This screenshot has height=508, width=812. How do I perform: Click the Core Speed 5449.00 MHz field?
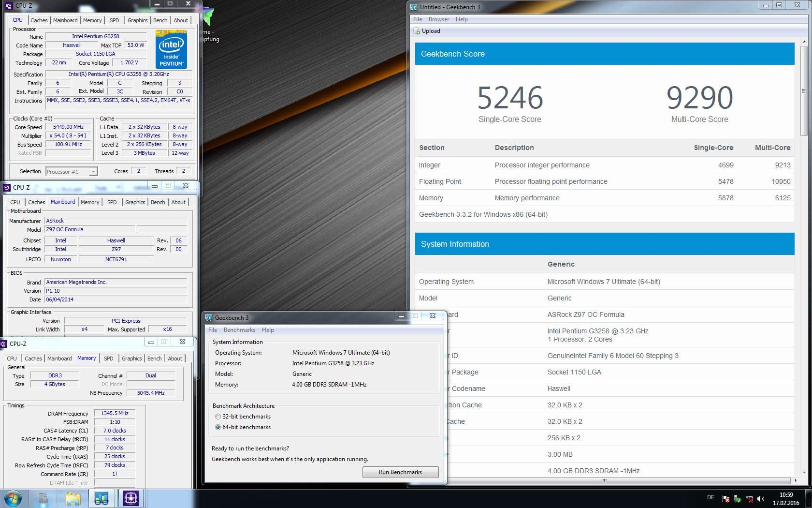68,127
